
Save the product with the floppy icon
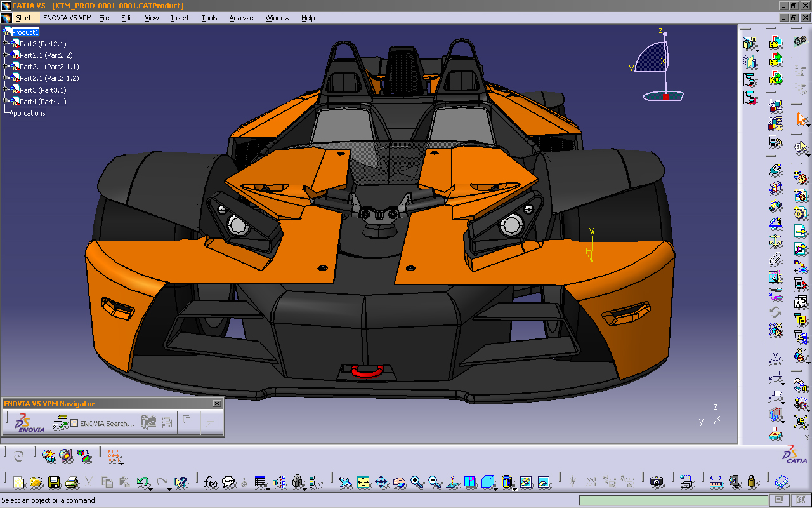(54, 483)
